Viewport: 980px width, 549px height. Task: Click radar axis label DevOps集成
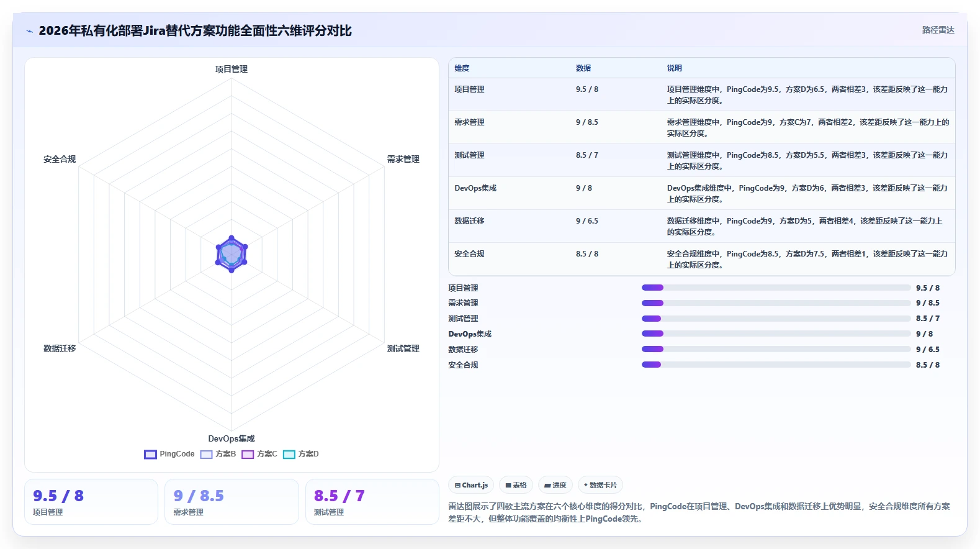pos(232,439)
